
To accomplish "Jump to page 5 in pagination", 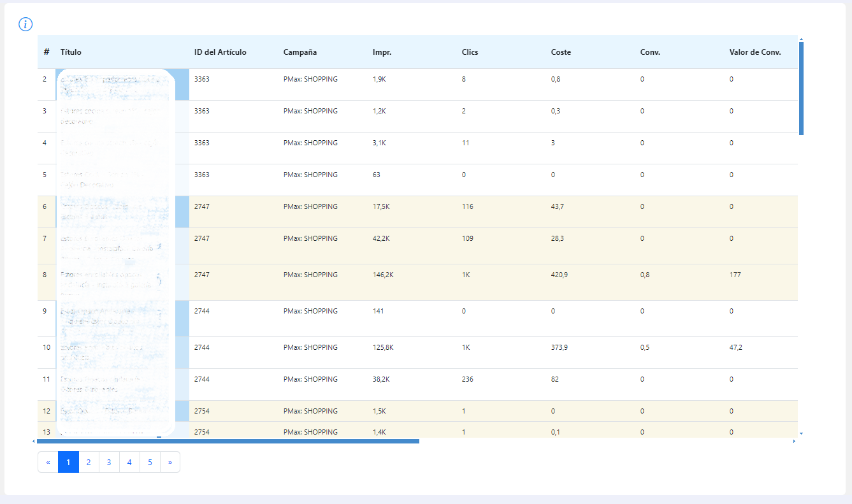I will coord(150,462).
